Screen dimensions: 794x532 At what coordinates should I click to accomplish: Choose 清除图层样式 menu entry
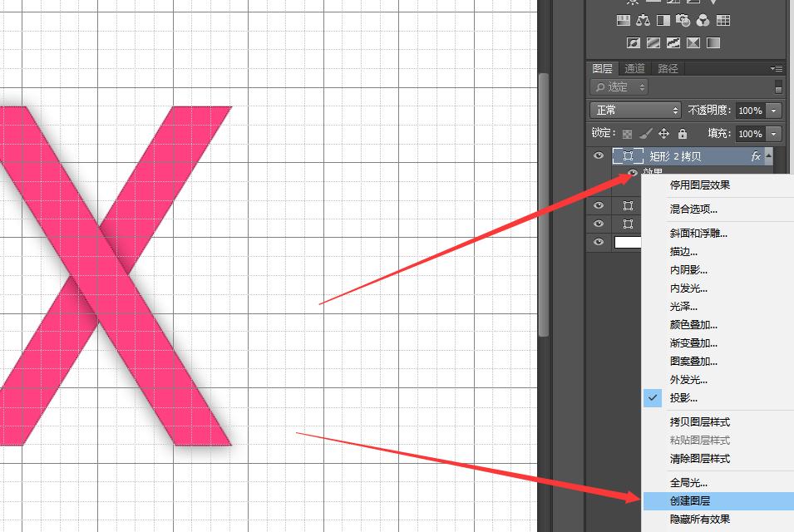click(x=718, y=459)
